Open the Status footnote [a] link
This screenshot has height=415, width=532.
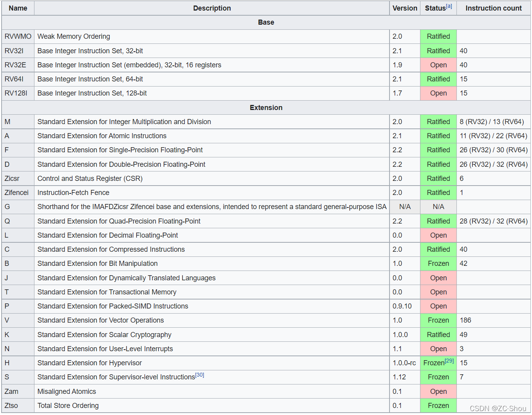[449, 6]
